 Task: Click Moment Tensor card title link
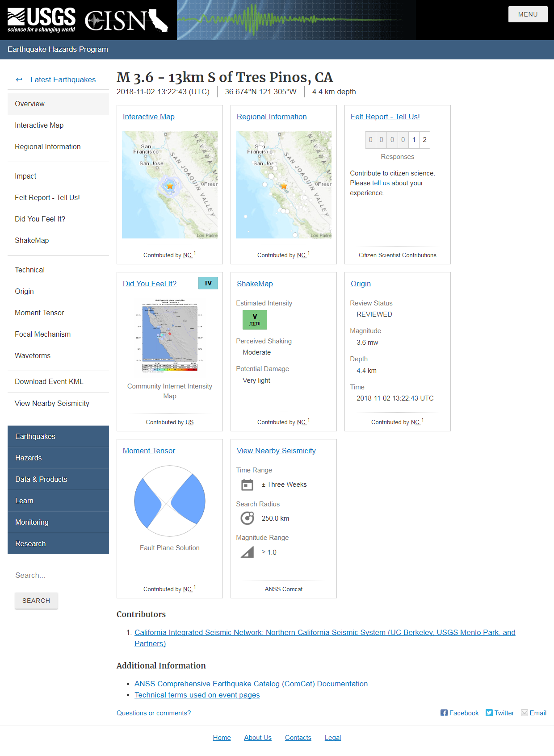pos(149,451)
